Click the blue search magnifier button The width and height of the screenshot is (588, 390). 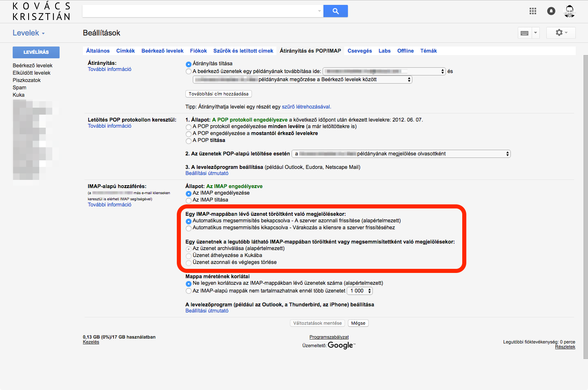coord(335,11)
